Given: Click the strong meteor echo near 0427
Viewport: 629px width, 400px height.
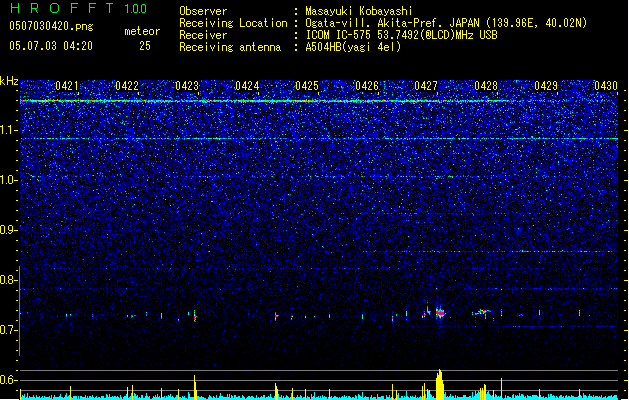Looking at the screenshot, I should pyautogui.click(x=440, y=313).
